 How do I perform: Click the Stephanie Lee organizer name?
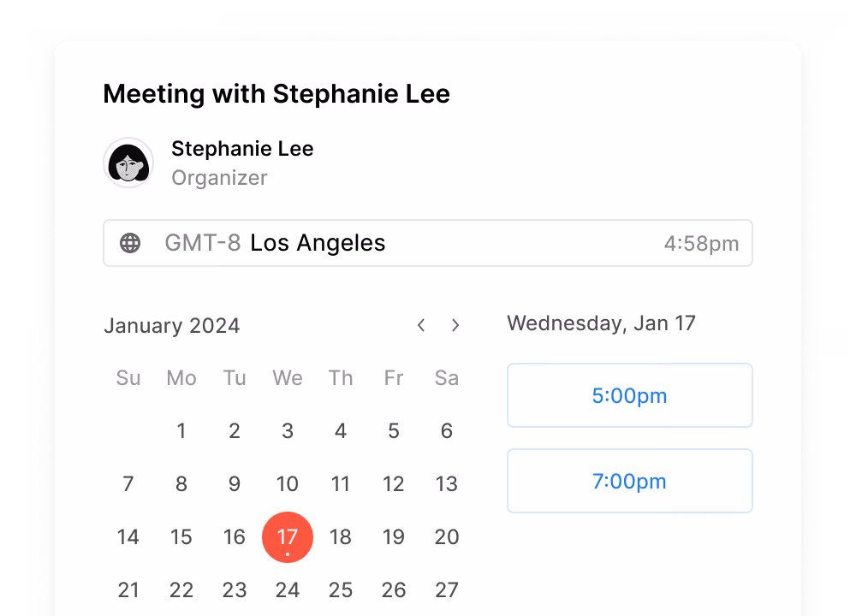pyautogui.click(x=242, y=149)
